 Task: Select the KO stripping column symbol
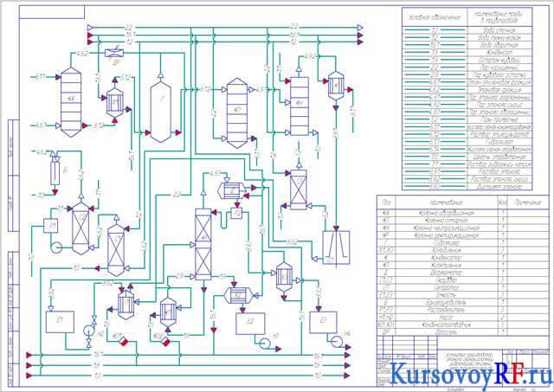pyautogui.click(x=237, y=113)
